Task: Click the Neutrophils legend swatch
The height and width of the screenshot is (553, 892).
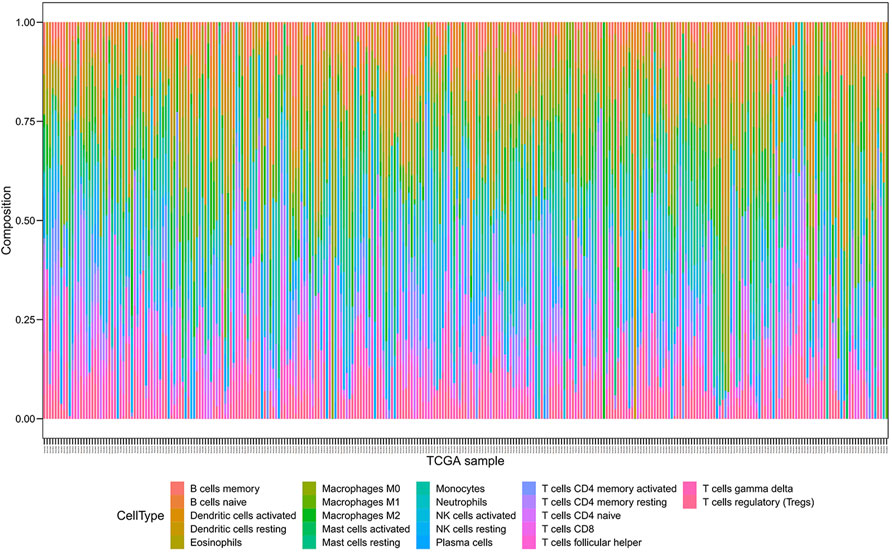Action: [x=423, y=502]
